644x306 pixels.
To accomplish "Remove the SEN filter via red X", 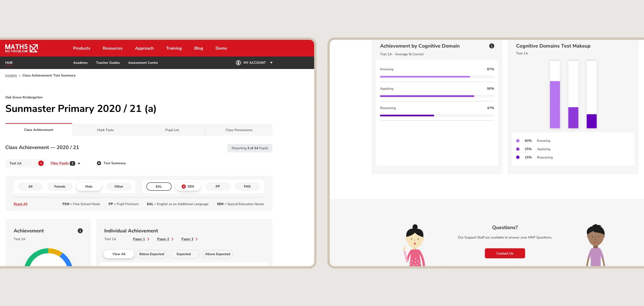I will click(x=184, y=187).
